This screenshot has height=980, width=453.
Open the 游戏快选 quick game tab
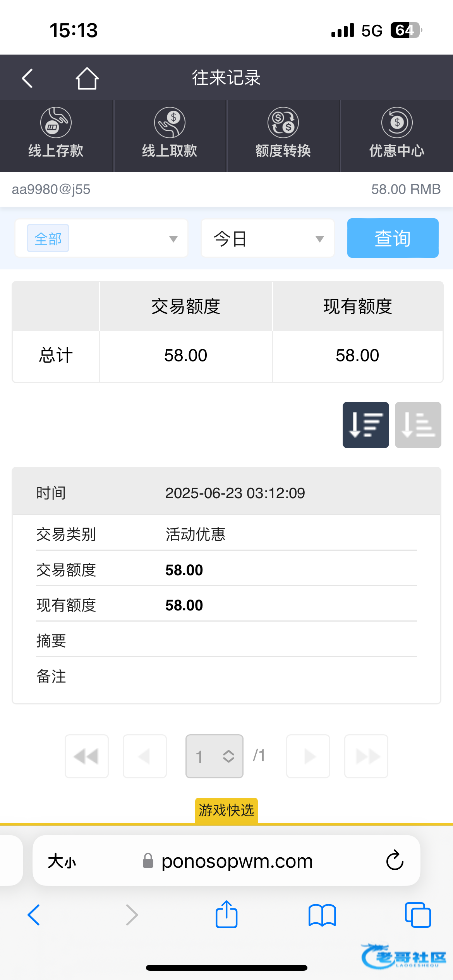(x=226, y=810)
